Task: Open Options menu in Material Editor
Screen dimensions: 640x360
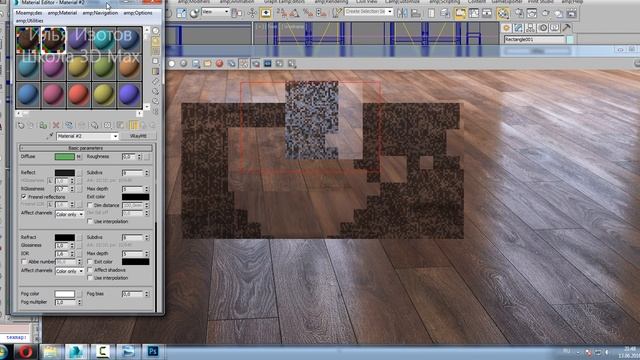Action: coord(138,13)
